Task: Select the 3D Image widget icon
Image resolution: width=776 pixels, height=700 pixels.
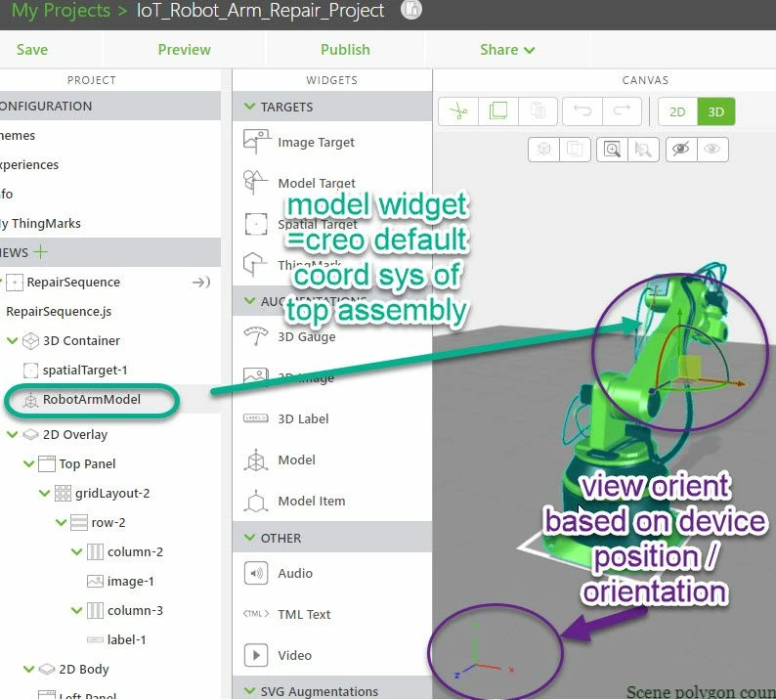Action: click(256, 376)
